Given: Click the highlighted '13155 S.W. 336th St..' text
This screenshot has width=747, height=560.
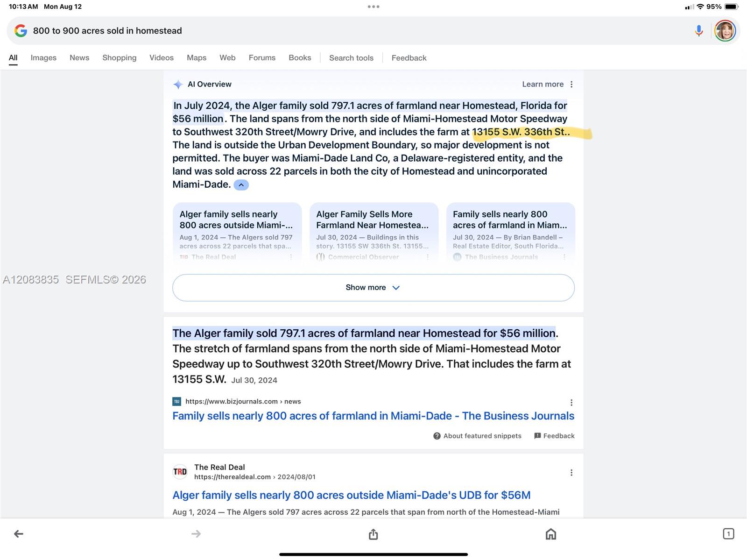Looking at the screenshot, I should (521, 132).
